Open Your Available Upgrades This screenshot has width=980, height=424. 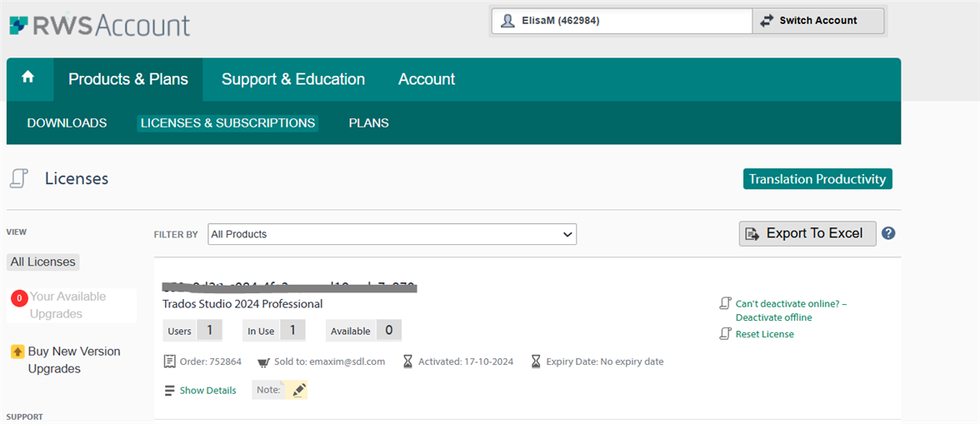[x=67, y=306]
